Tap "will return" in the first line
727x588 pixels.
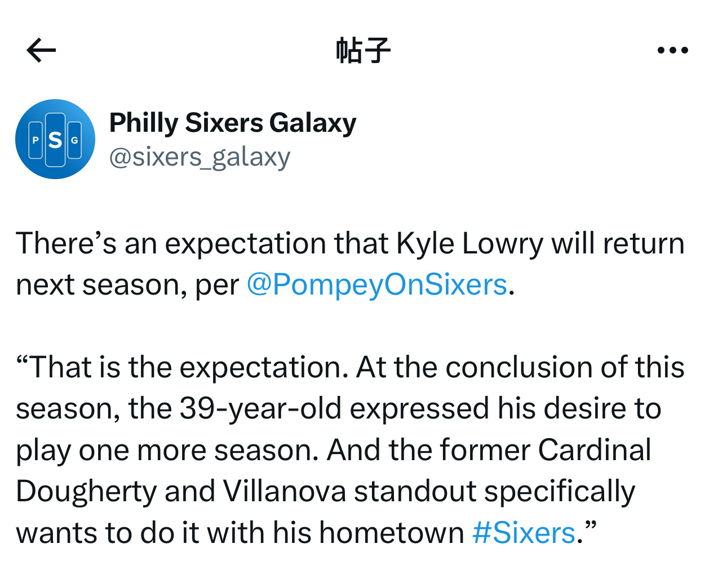click(x=618, y=243)
